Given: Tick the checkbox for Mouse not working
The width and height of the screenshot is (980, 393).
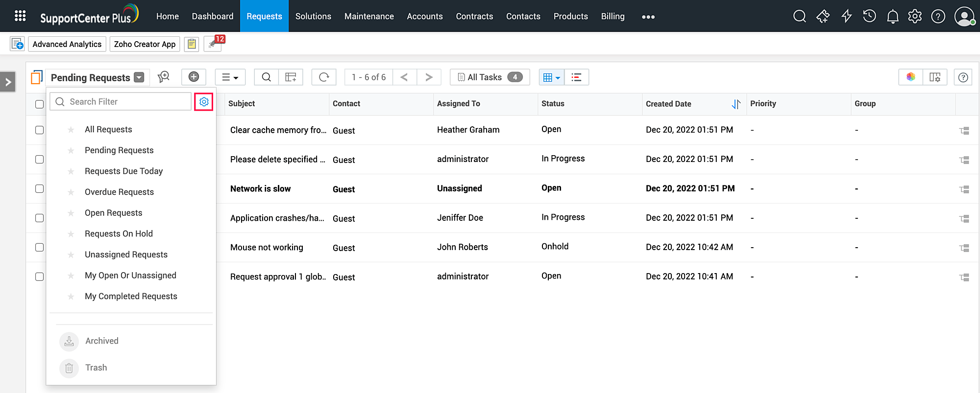Looking at the screenshot, I should pos(40,248).
